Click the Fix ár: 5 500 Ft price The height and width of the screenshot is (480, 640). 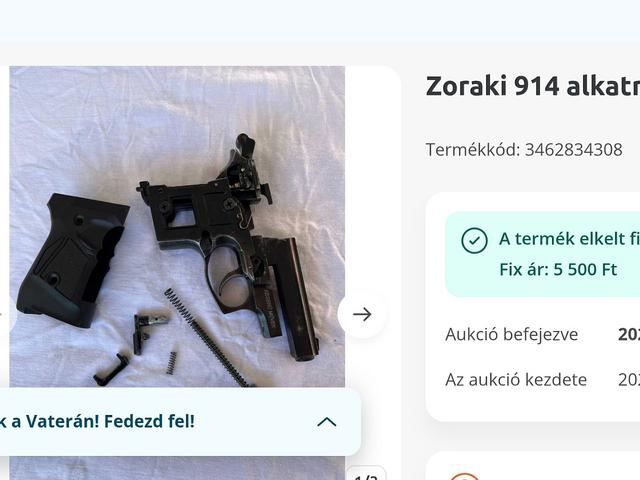[x=558, y=269]
